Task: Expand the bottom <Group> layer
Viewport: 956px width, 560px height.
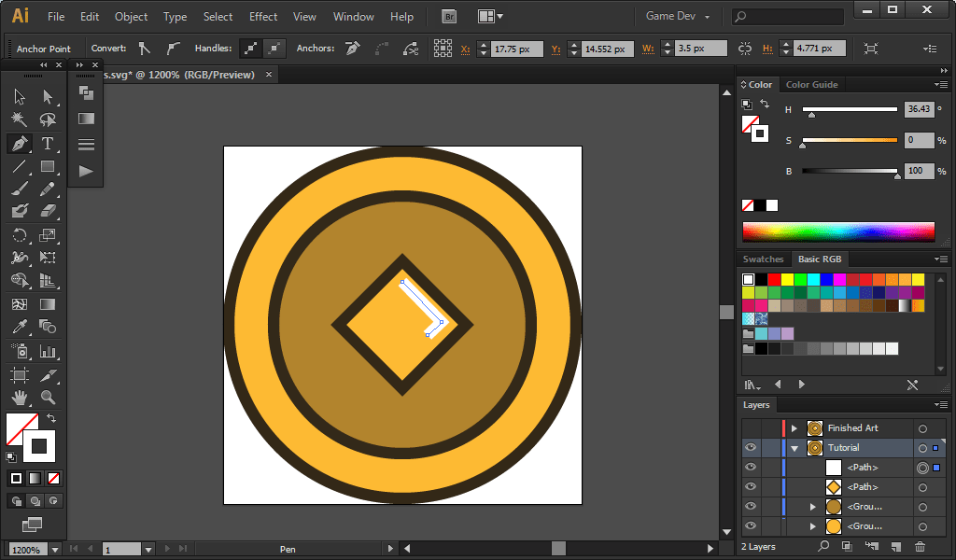Action: click(813, 525)
